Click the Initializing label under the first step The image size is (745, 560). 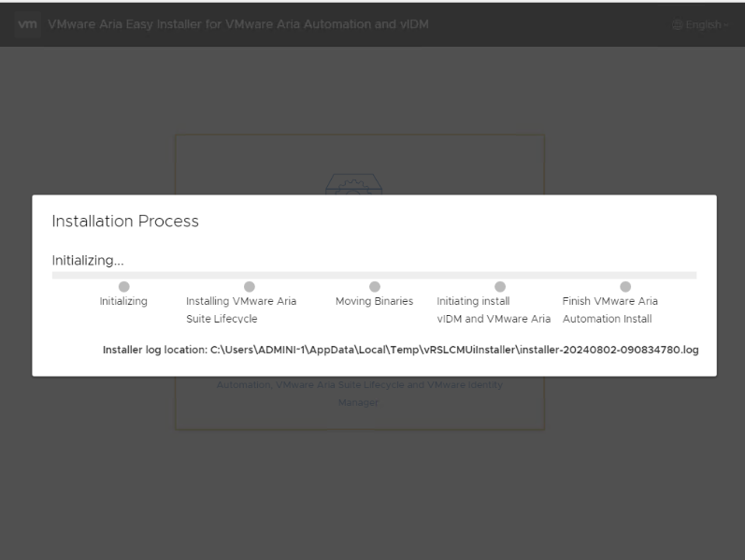123,301
